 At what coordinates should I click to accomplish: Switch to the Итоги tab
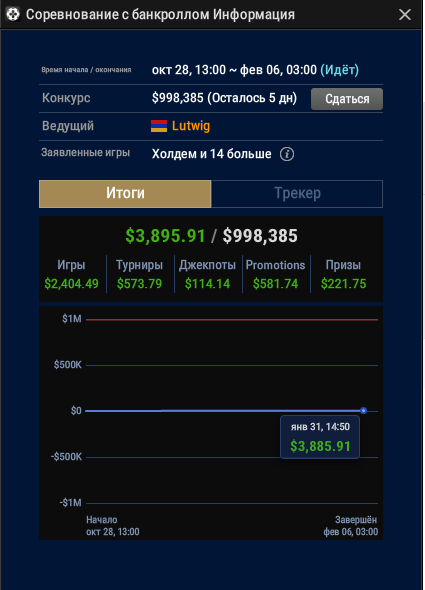pos(125,193)
